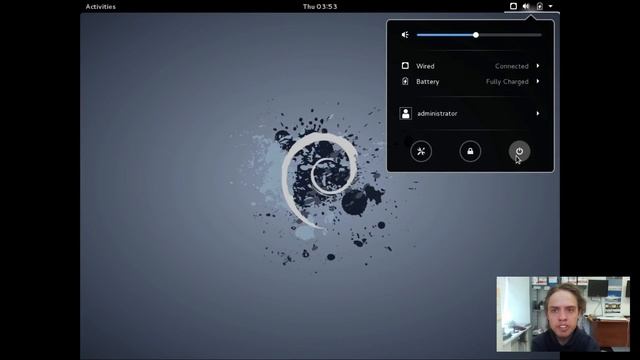
Task: Click the administrator user avatar icon
Action: tap(405, 113)
